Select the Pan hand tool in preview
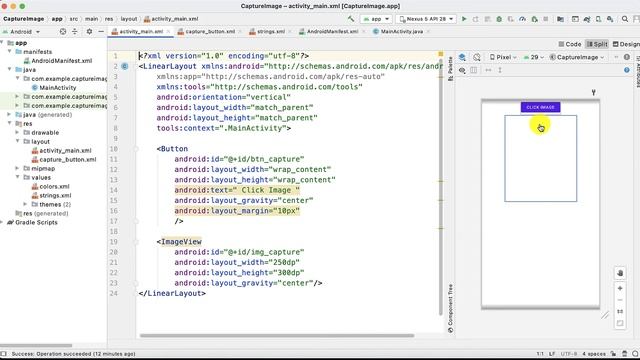This screenshot has height=360, width=640. (x=620, y=273)
